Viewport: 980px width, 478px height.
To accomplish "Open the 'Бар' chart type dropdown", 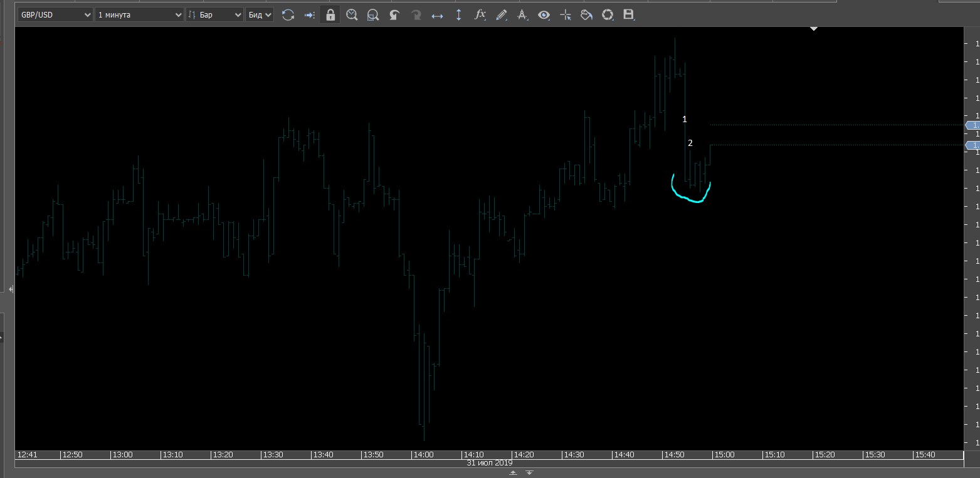I will pyautogui.click(x=214, y=14).
